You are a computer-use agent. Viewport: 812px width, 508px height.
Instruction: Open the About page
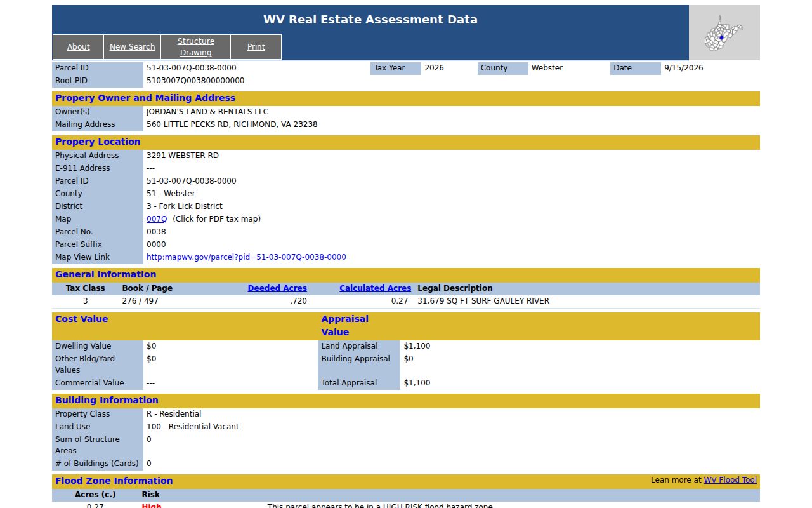[78, 47]
